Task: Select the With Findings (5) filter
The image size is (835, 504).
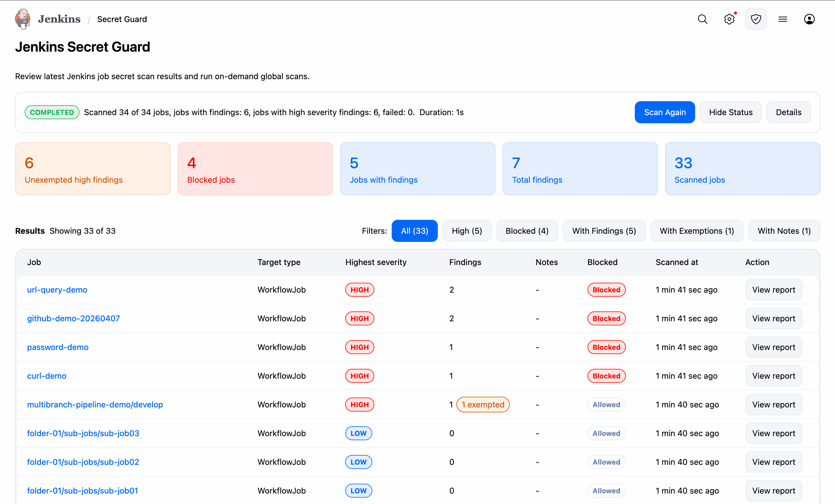Action: [604, 231]
